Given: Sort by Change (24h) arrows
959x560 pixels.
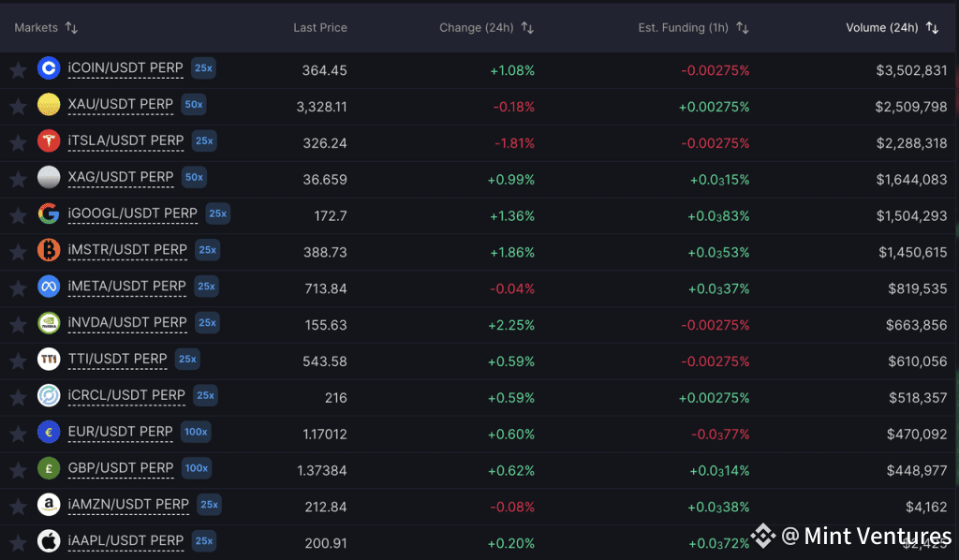Looking at the screenshot, I should (527, 27).
